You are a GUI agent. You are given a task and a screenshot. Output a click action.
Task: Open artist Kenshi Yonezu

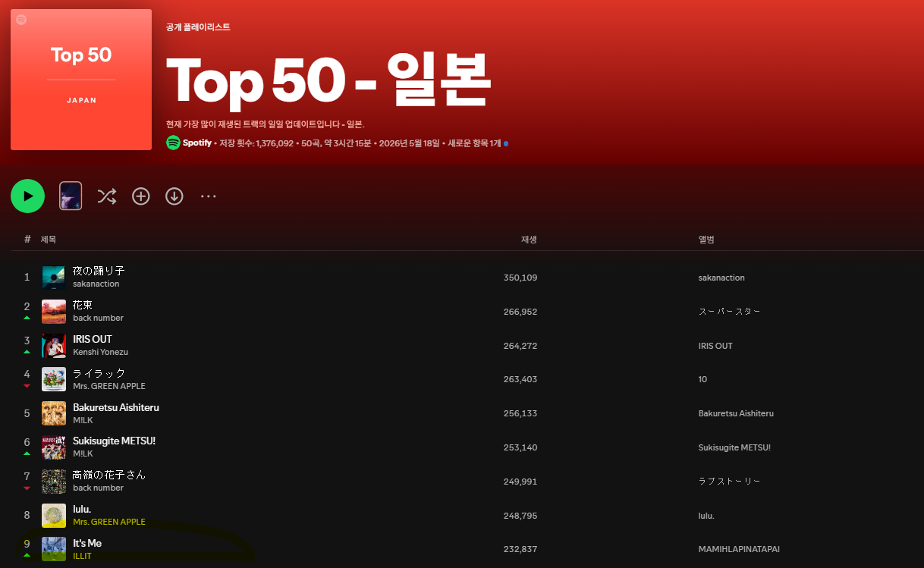(101, 352)
